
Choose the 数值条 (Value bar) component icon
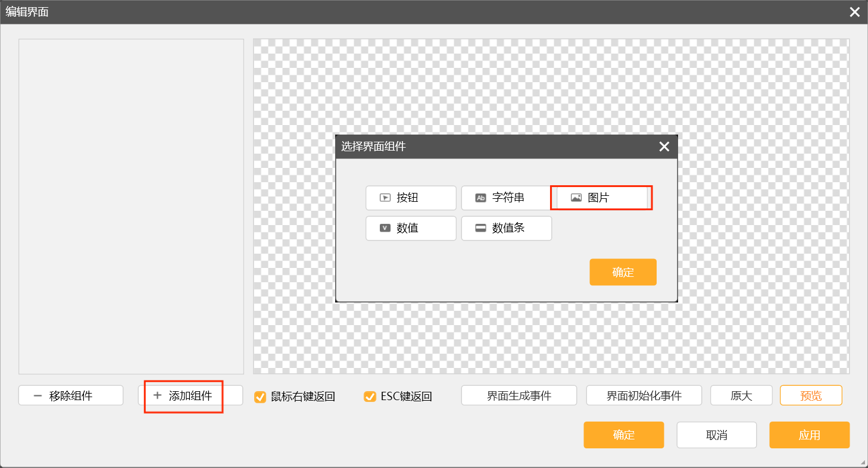(480, 228)
